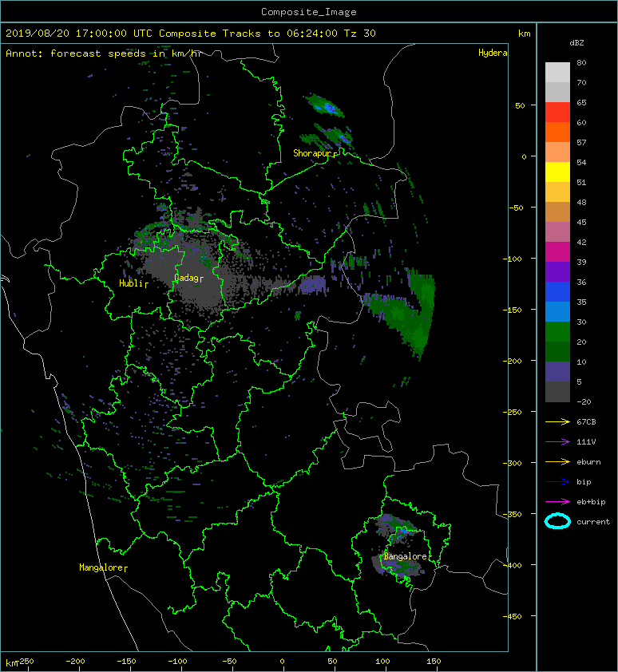Click the '42' dBZ scale value

(x=581, y=242)
